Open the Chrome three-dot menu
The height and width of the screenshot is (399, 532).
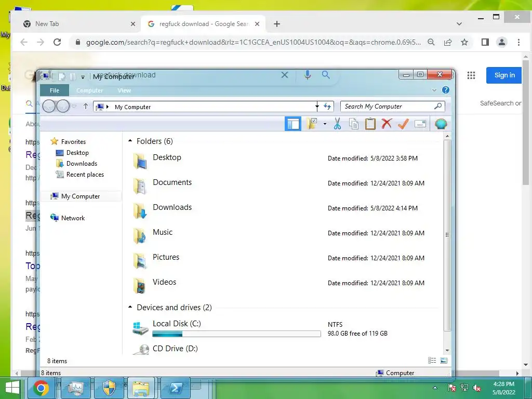(x=518, y=42)
